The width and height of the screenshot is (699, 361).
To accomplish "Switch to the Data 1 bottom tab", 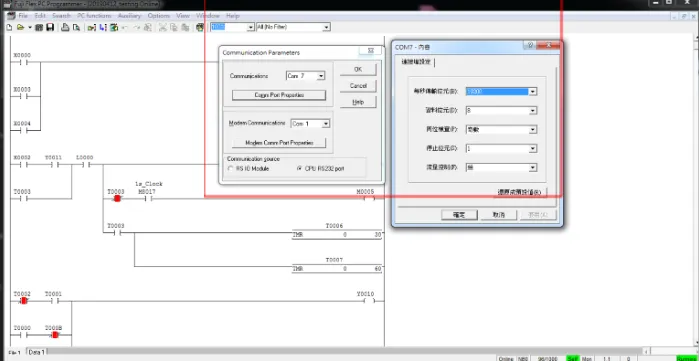I will click(36, 352).
